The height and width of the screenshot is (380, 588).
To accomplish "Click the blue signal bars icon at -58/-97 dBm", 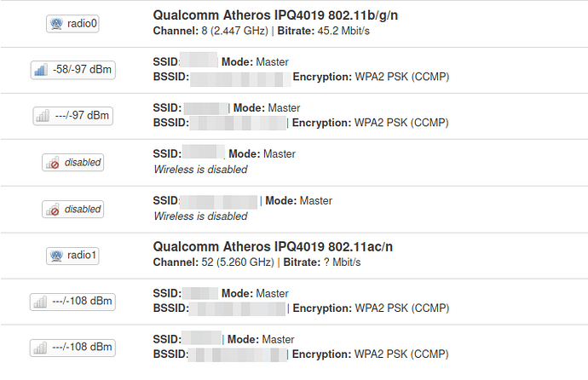I will 41,70.
